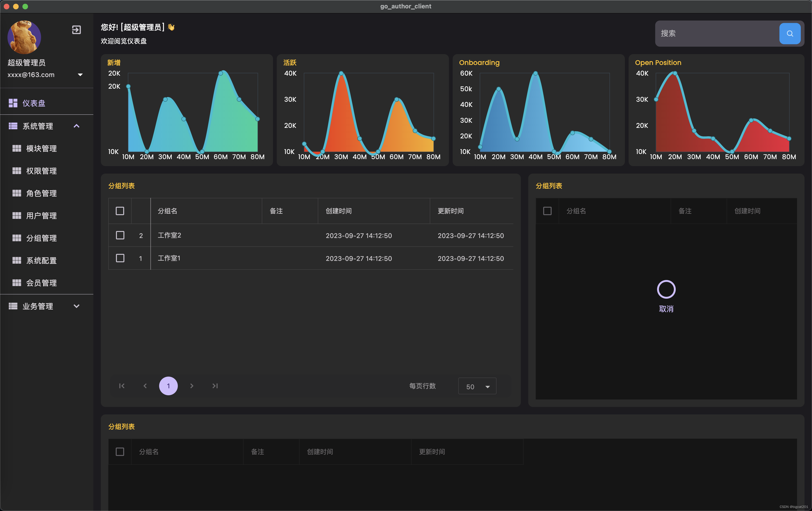
Task: Open account dropdown next to xxxx@163.com
Action: tap(80, 74)
